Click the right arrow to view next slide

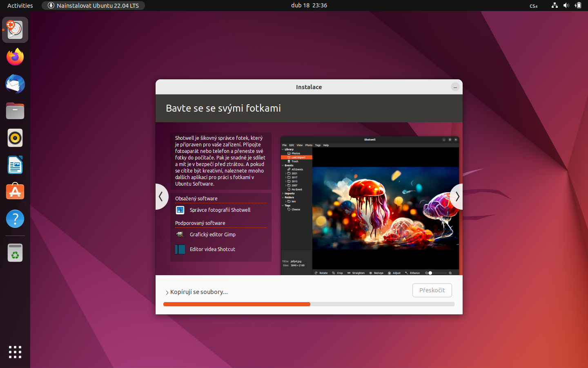457,197
